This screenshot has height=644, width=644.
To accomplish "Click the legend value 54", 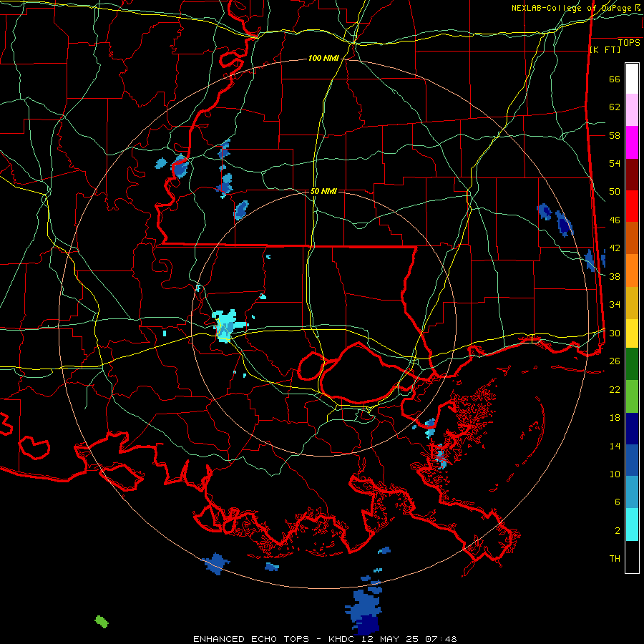I will point(615,163).
